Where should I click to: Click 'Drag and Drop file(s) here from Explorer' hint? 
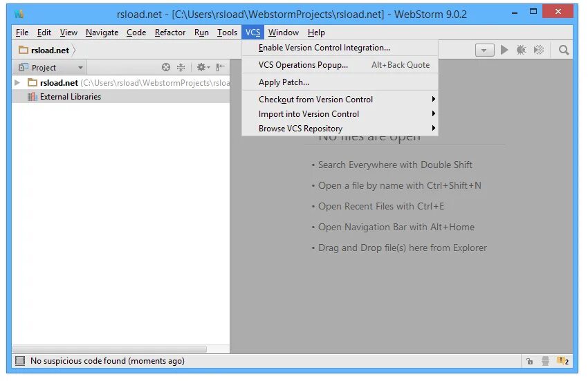[x=403, y=248]
